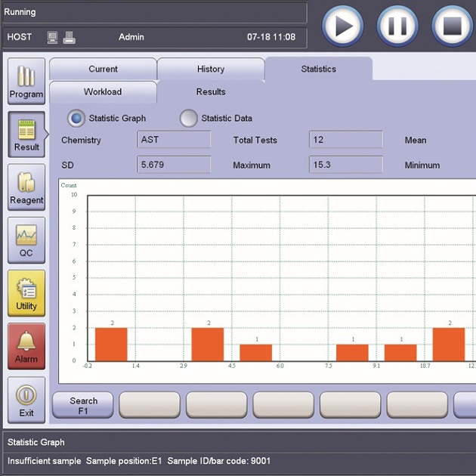Open the Result section in sidebar
476x476 pixels.
coord(26,134)
